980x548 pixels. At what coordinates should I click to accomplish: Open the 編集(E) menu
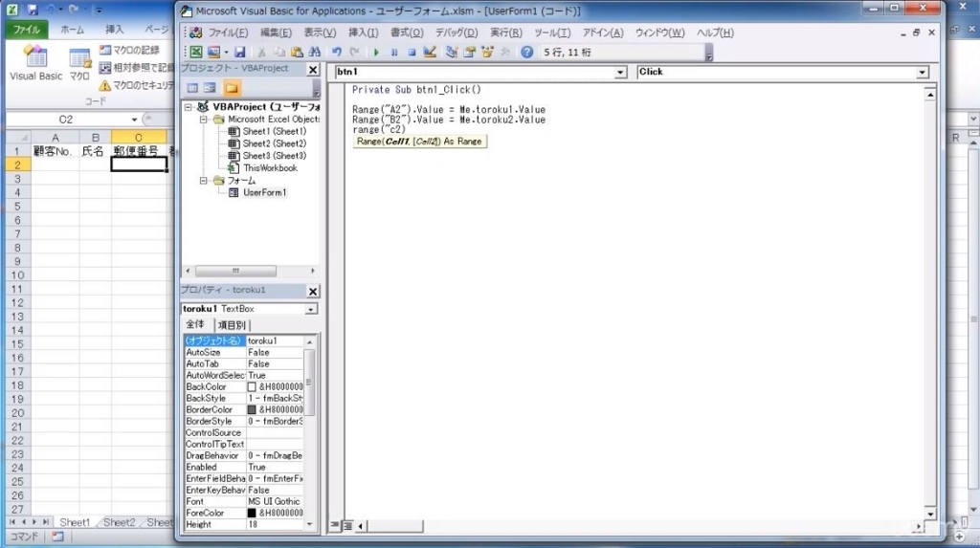pos(276,33)
